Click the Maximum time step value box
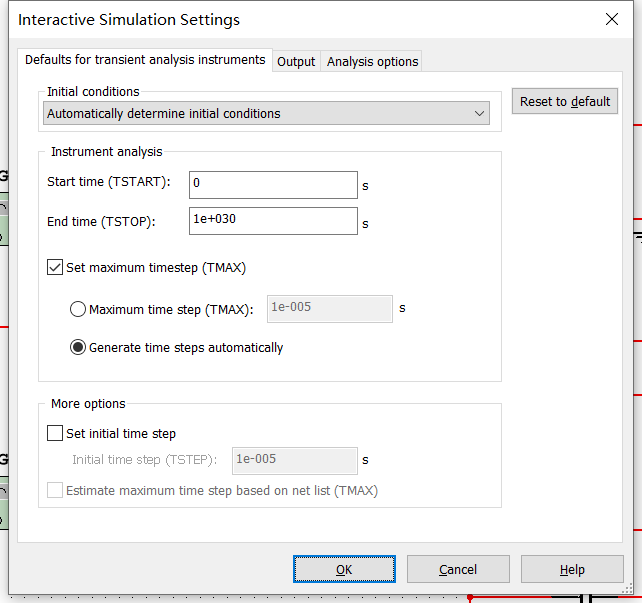 (329, 308)
